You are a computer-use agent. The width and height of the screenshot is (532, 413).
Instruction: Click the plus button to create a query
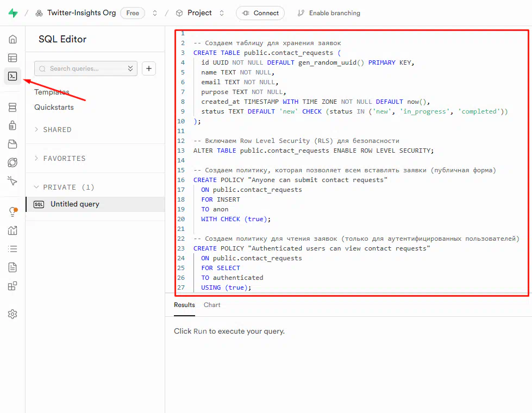[149, 68]
